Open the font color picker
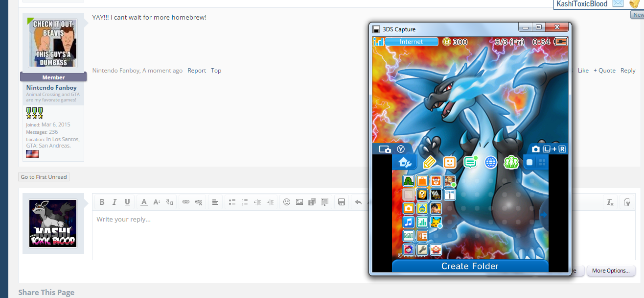Image resolution: width=644 pixels, height=298 pixels. 144,202
